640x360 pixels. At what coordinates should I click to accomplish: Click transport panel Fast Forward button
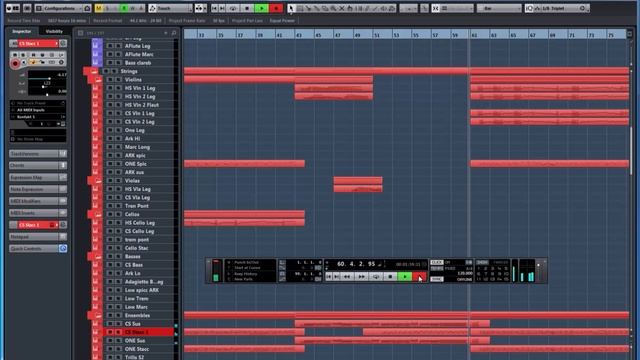pos(362,277)
